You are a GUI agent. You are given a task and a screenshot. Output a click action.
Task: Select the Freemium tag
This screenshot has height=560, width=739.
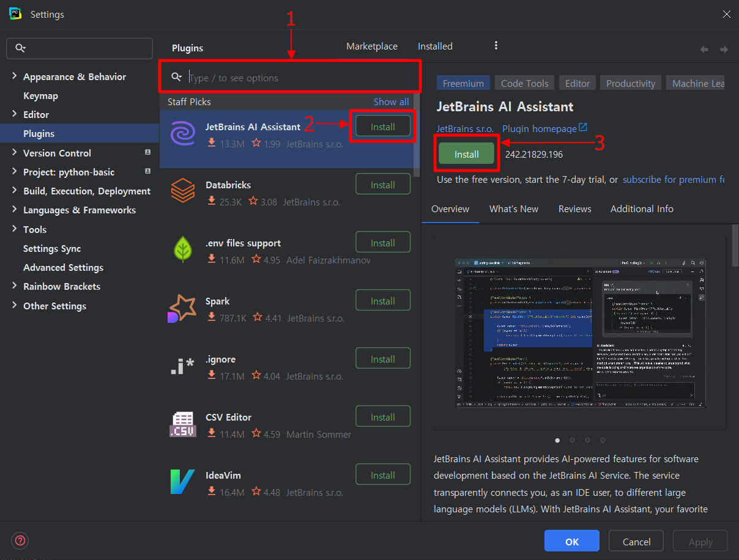click(x=463, y=83)
